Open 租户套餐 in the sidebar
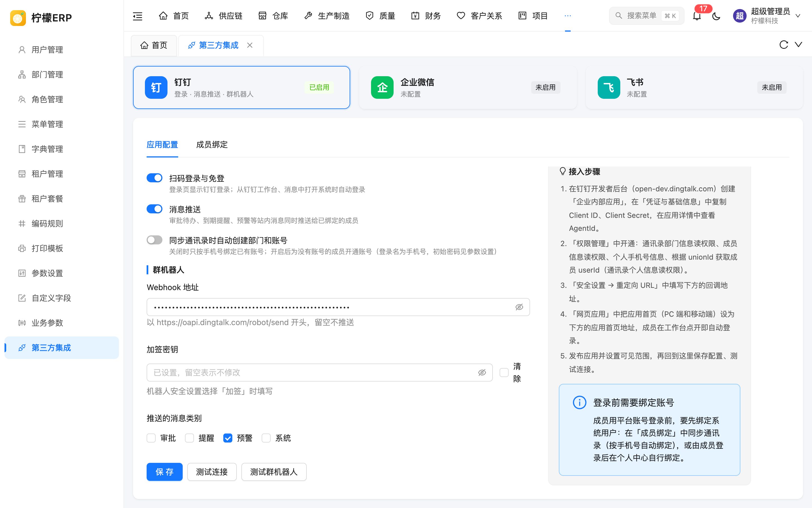 pos(62,199)
